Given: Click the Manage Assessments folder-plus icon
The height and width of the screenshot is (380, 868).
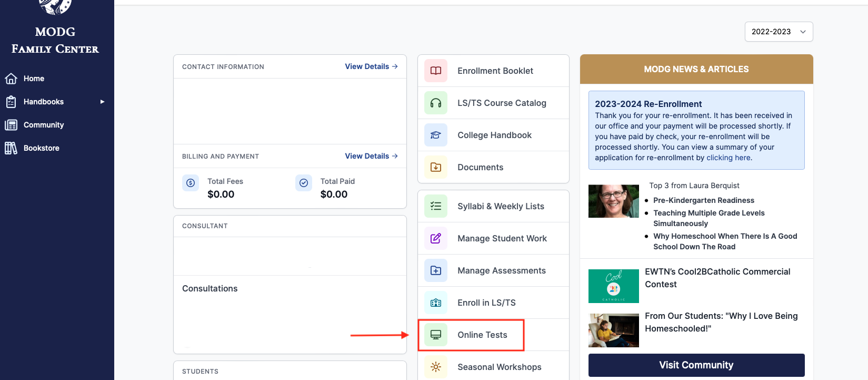Looking at the screenshot, I should coord(436,270).
